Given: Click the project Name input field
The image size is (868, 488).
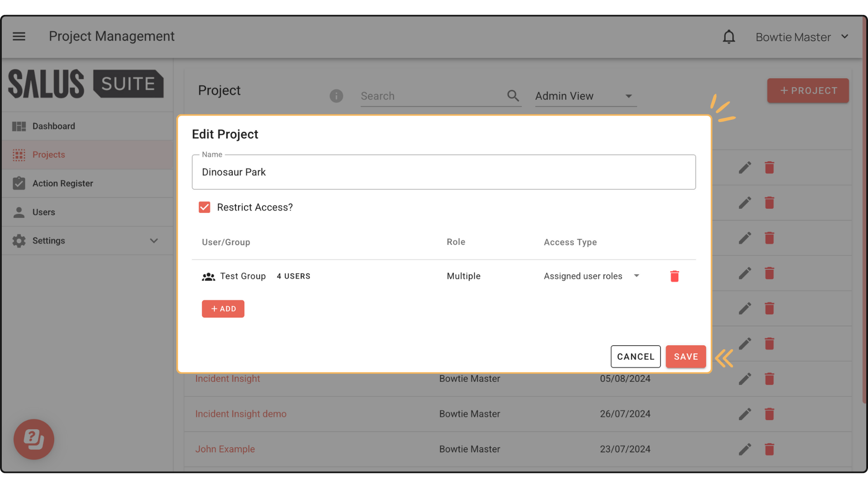Looking at the screenshot, I should (x=443, y=172).
